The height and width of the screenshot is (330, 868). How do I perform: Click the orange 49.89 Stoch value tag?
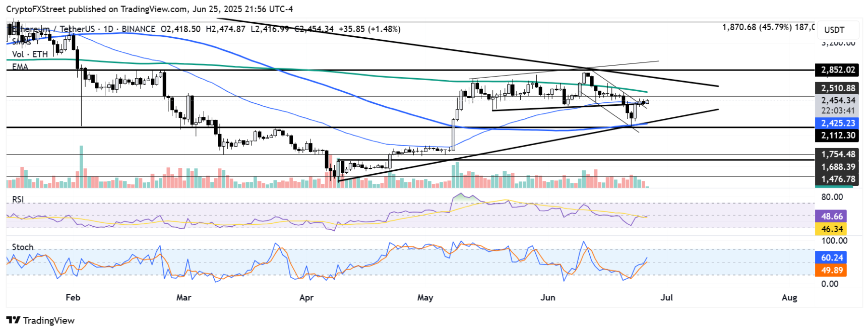tap(832, 270)
